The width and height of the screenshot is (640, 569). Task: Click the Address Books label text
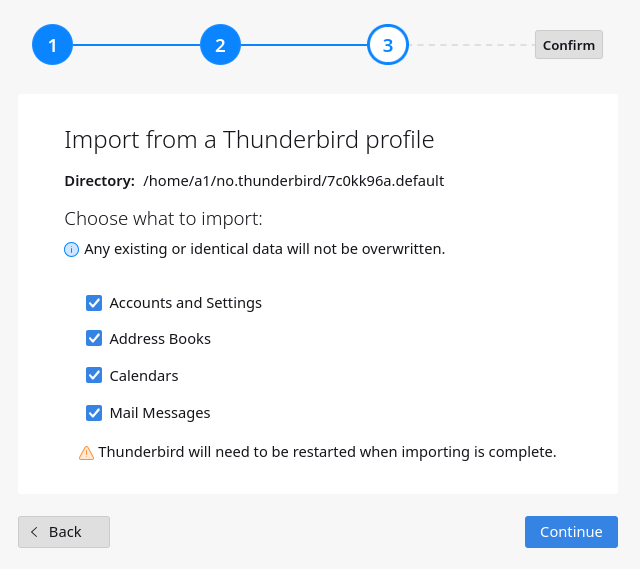coord(160,339)
